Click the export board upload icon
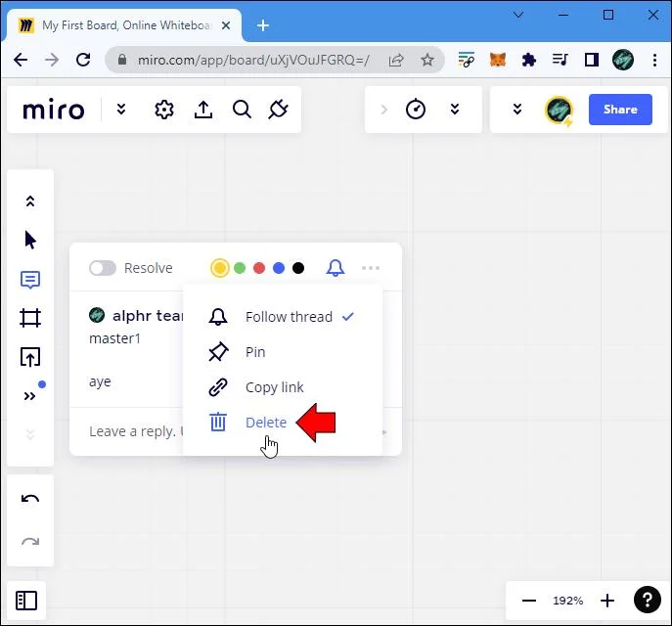672x626 pixels. tap(203, 110)
